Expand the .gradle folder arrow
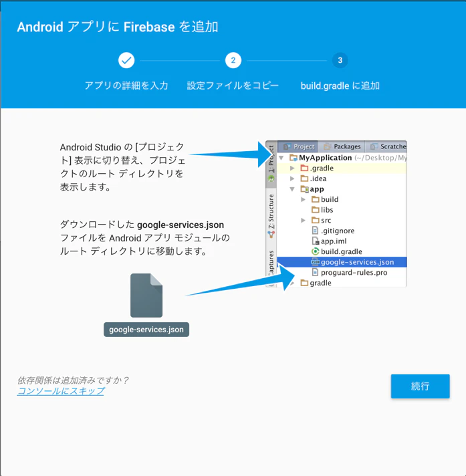 [292, 168]
